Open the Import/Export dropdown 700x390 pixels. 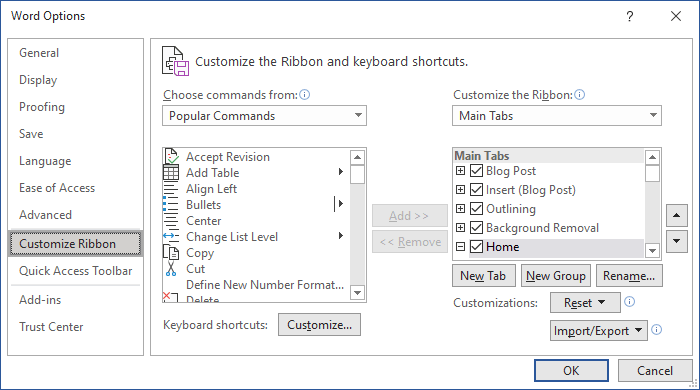tap(599, 331)
